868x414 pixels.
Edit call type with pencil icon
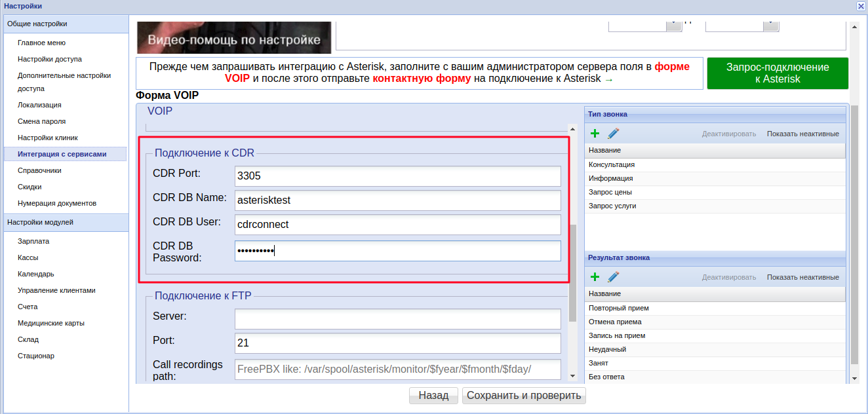click(x=614, y=134)
